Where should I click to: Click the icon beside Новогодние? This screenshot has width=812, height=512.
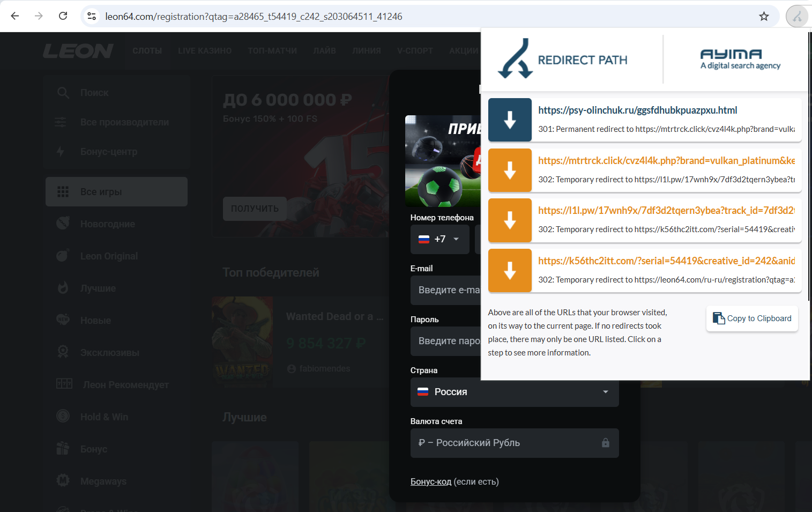63,223
